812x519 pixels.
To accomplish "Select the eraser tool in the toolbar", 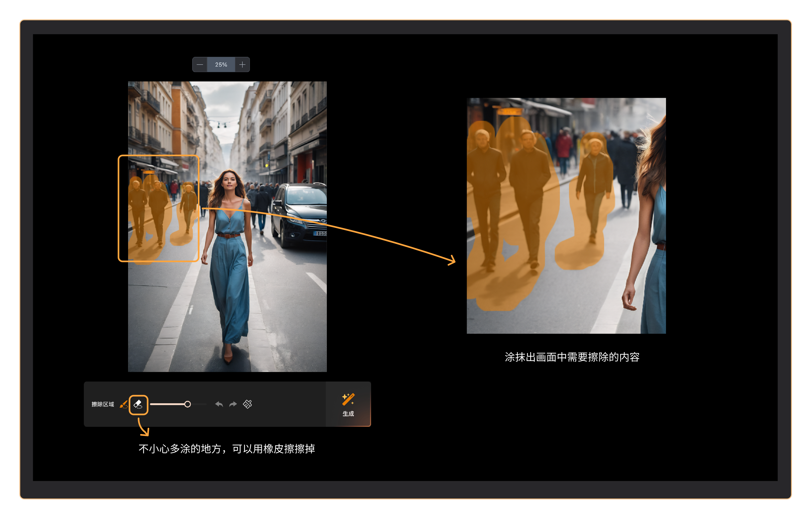I will point(138,404).
